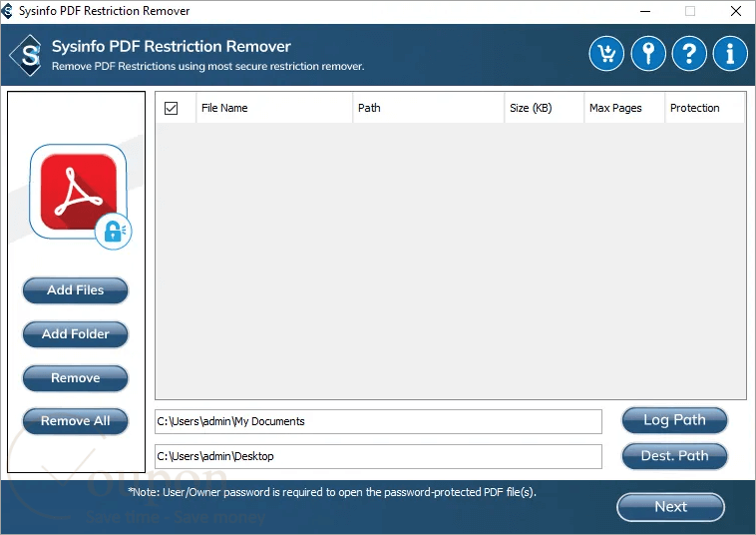Click the Protection column header

point(705,108)
